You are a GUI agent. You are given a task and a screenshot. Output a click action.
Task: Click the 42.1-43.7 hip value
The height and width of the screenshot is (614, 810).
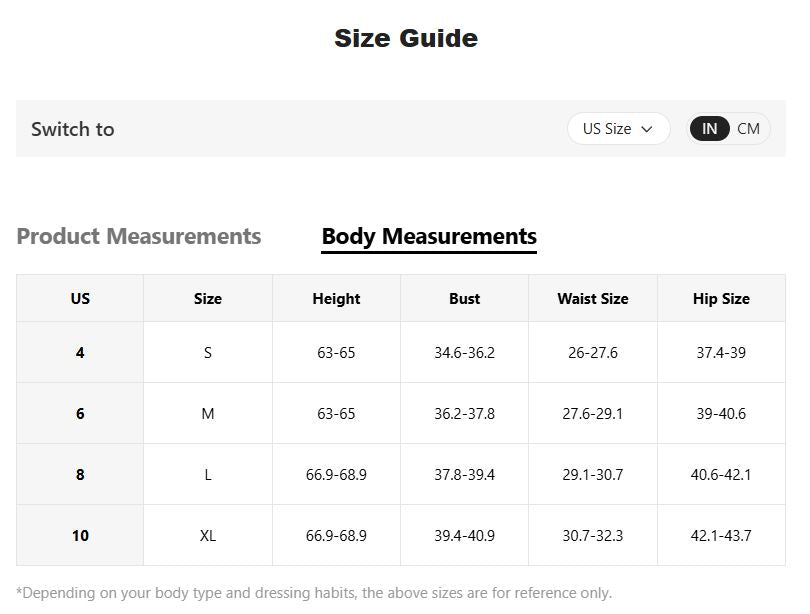point(721,536)
